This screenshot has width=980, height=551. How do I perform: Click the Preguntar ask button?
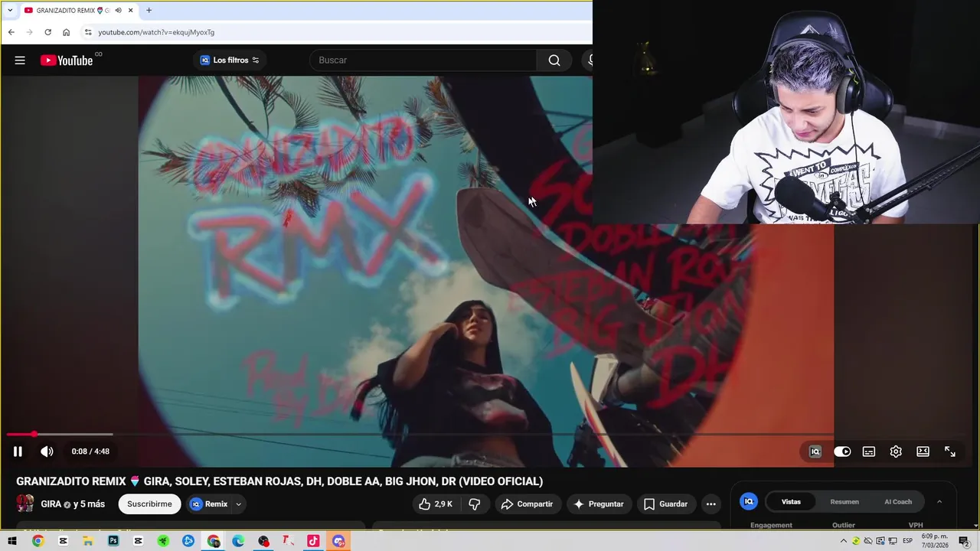599,504
